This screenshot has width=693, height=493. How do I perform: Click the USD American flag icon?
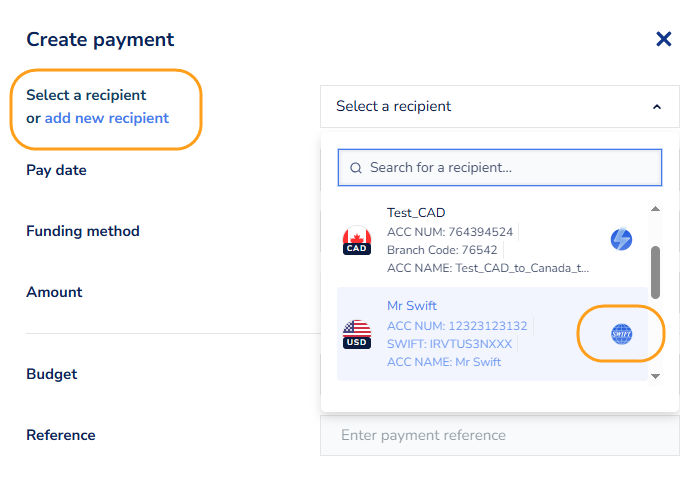click(357, 334)
